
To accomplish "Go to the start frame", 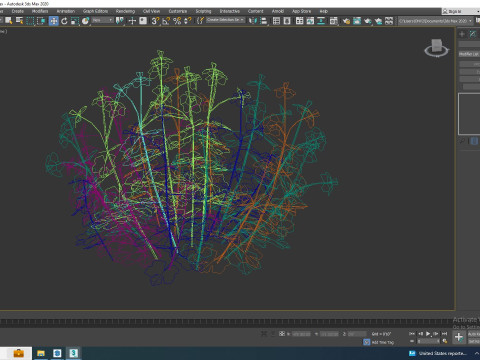I will 412,333.
